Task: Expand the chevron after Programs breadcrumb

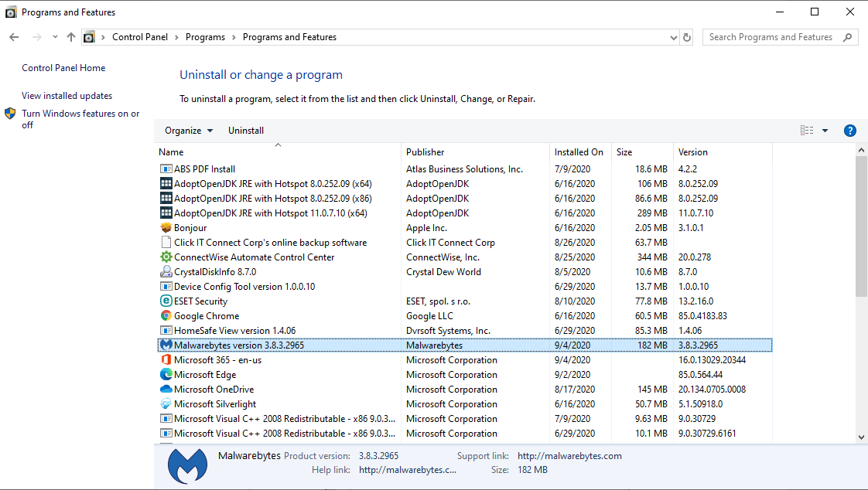Action: click(x=234, y=37)
